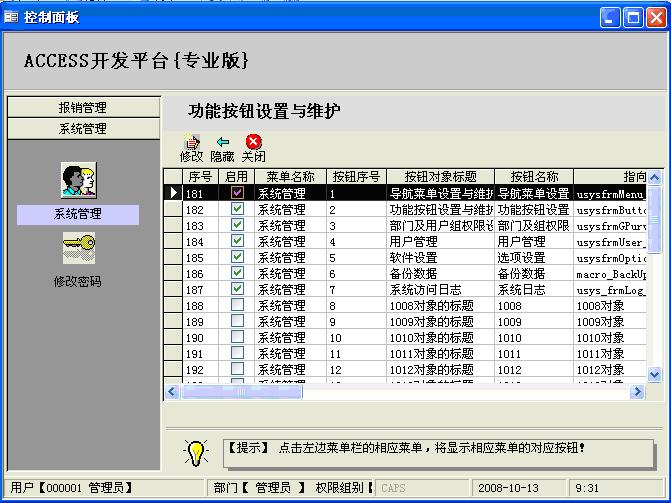The height and width of the screenshot is (503, 671).
Task: Click the 修改密码 sidebar label
Action: [78, 282]
